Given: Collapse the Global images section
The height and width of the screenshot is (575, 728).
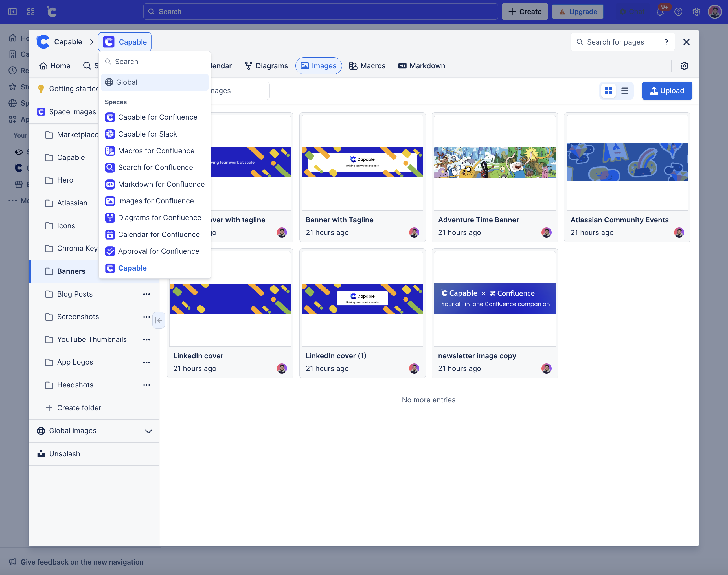Looking at the screenshot, I should (x=148, y=431).
